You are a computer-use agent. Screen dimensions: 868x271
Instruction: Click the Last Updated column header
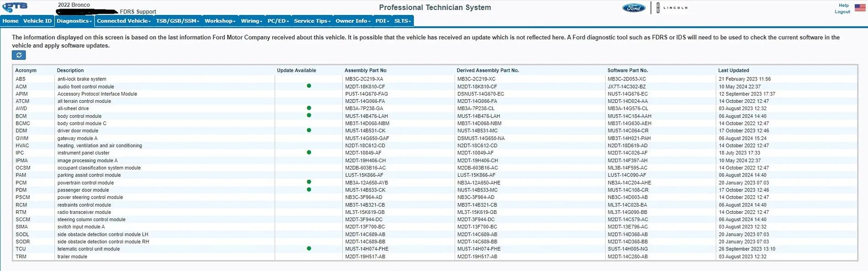(x=734, y=70)
